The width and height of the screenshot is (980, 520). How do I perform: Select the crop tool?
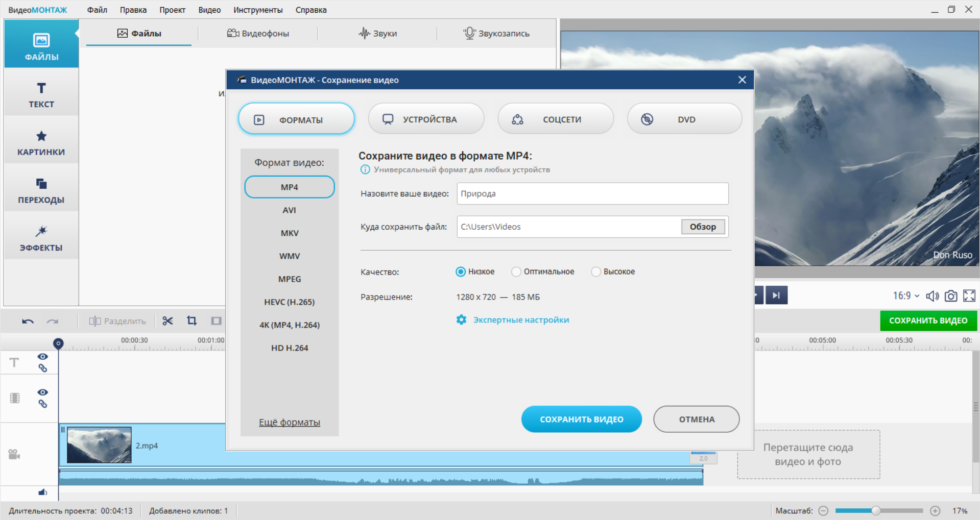click(192, 320)
